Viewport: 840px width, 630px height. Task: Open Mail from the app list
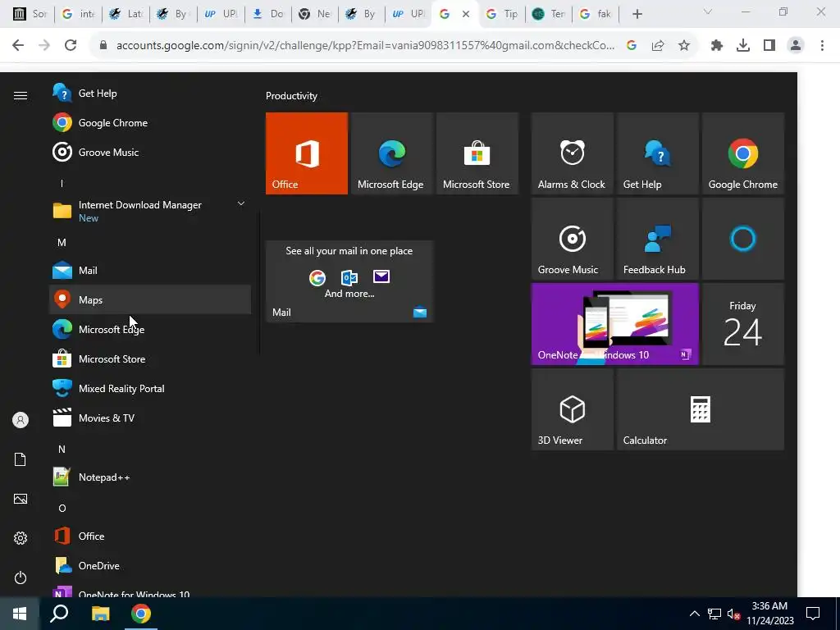point(150,271)
